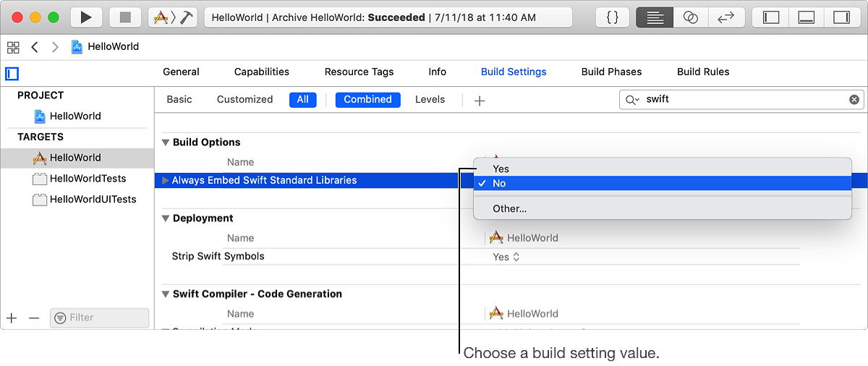Toggle the navigator pane
The height and width of the screenshot is (366, 868).
click(771, 17)
